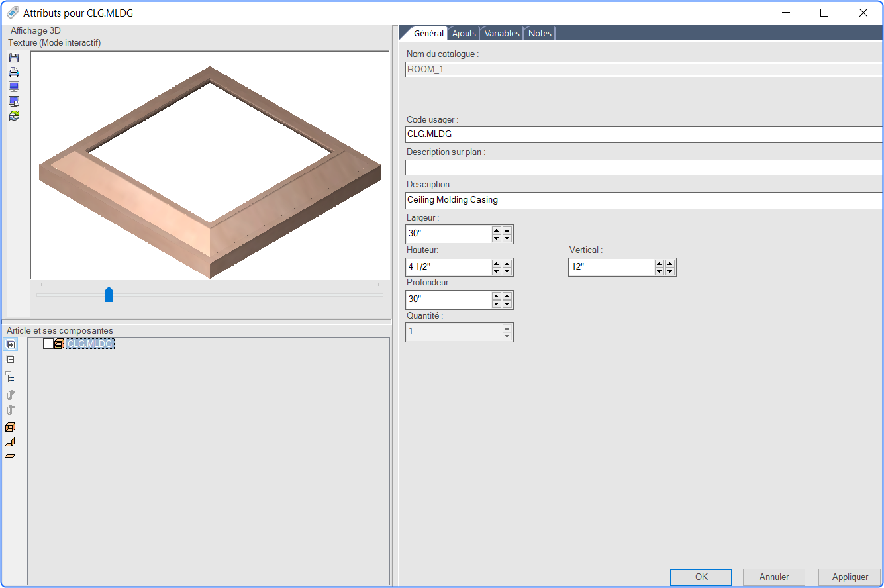Click the 3D ceiling molding model preview
This screenshot has height=588, width=884.
coord(210,172)
